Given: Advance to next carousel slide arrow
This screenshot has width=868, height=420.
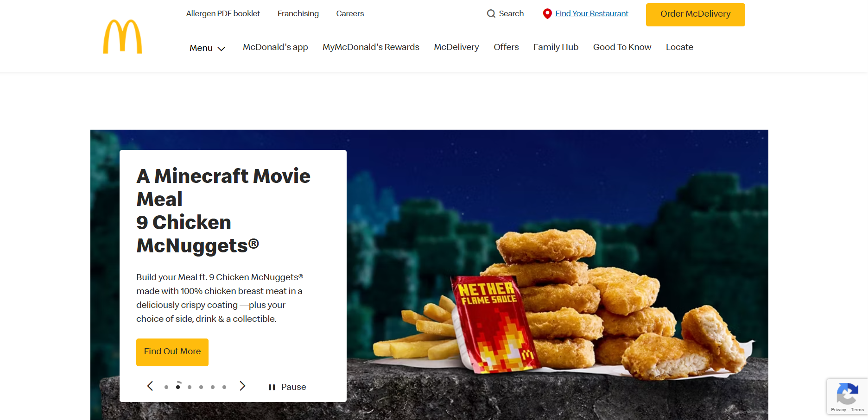Looking at the screenshot, I should tap(242, 386).
